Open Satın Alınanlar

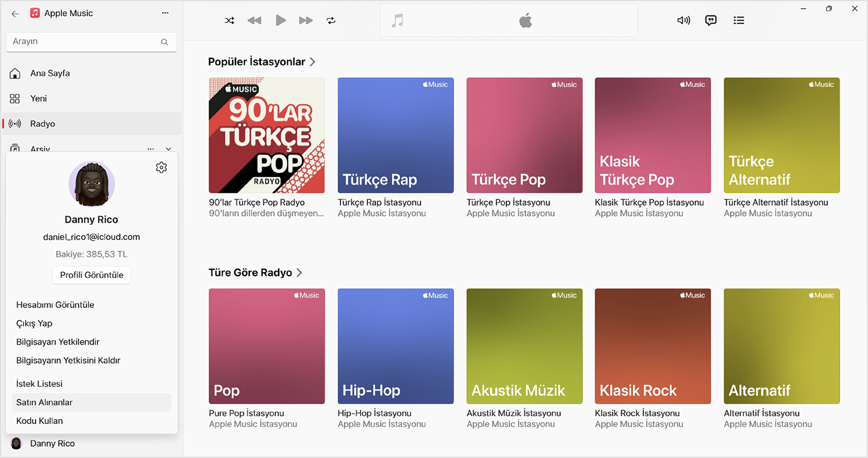coord(92,402)
